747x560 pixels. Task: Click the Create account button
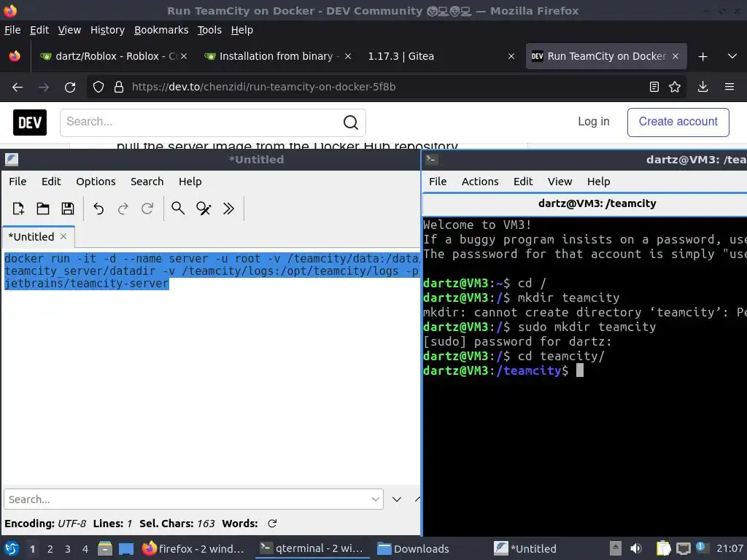(x=678, y=122)
